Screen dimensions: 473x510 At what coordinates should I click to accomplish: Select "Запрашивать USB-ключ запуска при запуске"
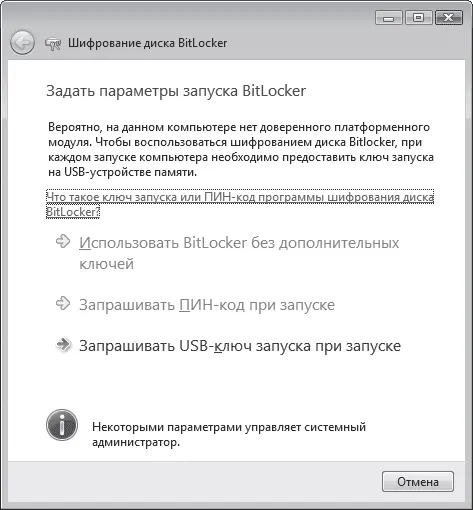(240, 346)
